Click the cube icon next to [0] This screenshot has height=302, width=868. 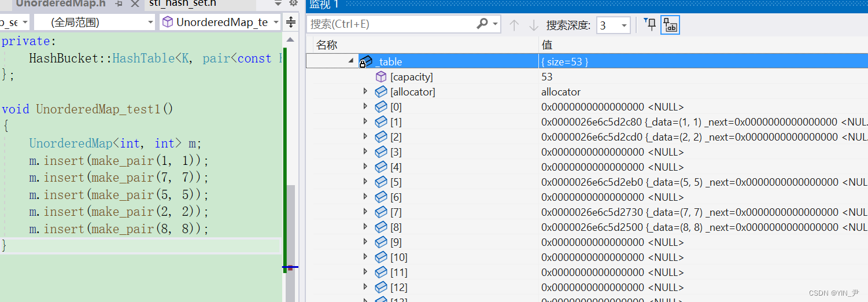[381, 106]
